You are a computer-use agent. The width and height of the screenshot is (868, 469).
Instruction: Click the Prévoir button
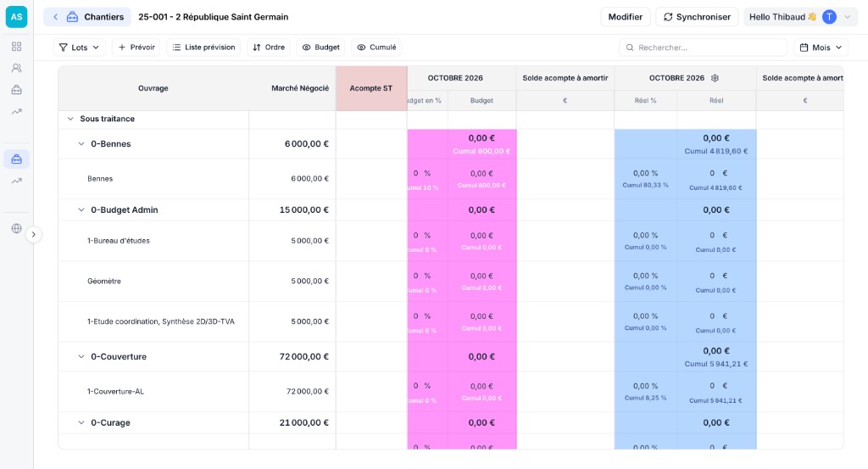tap(136, 47)
